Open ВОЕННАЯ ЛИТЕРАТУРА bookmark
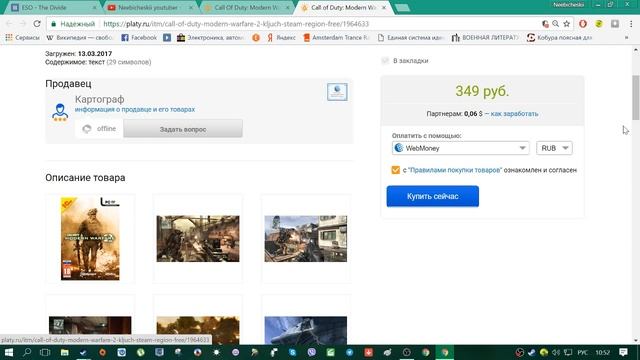Image resolution: width=640 pixels, height=360 pixels. [x=485, y=38]
